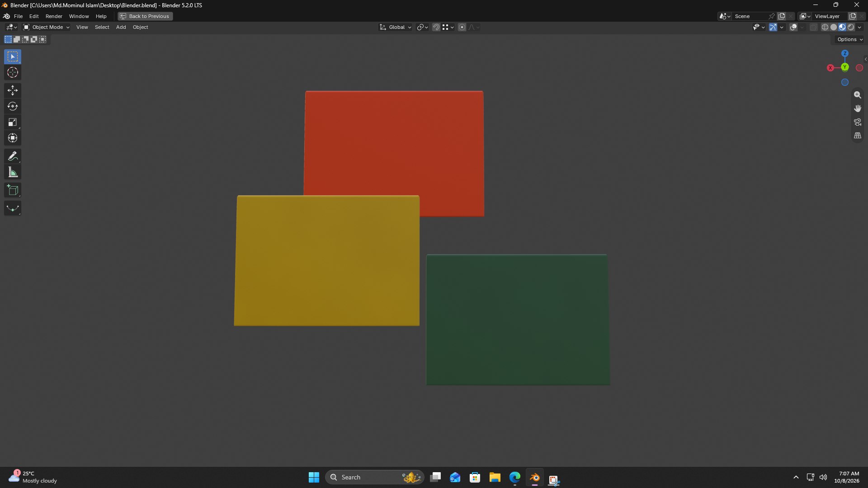Click the Zoom viewport magnifier icon
Image resolution: width=868 pixels, height=488 pixels.
click(858, 95)
